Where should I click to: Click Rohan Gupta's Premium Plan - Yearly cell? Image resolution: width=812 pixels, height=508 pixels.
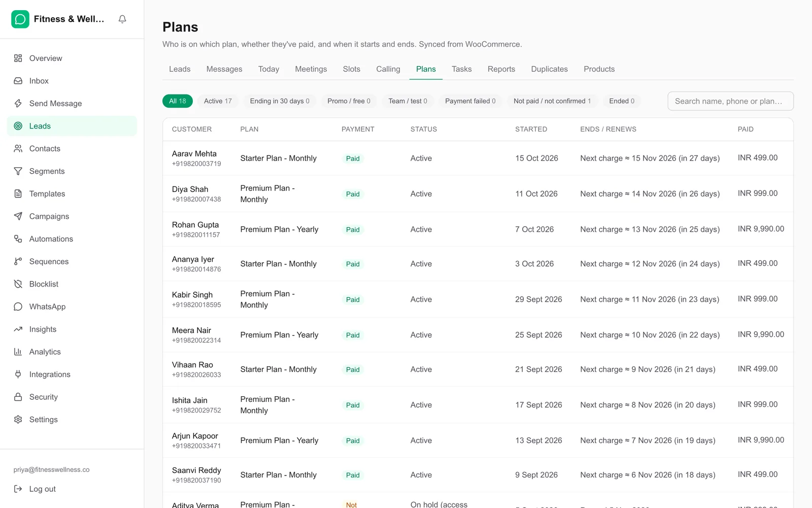click(279, 230)
